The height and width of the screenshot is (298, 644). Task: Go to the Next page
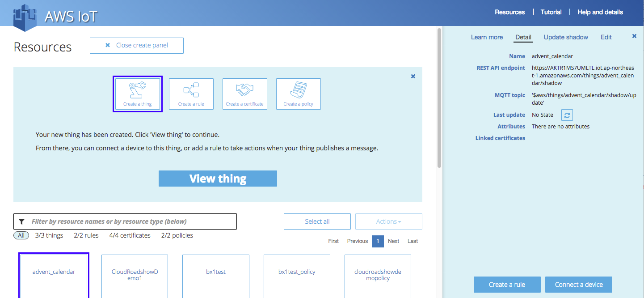coord(393,241)
